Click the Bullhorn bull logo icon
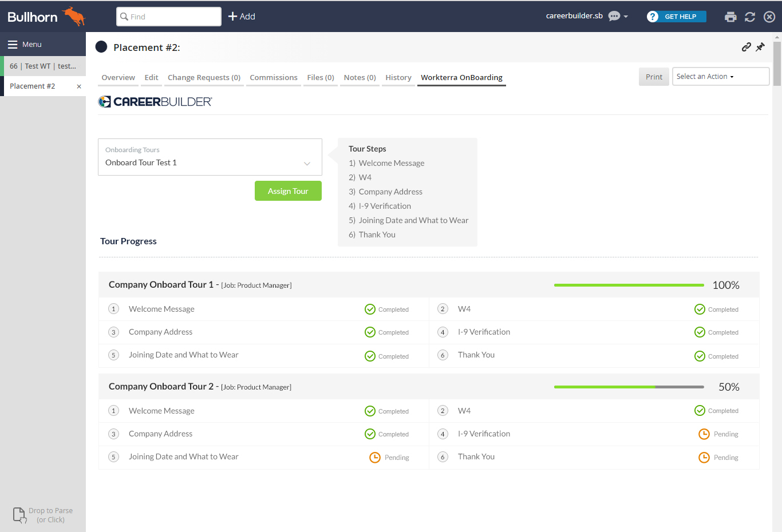The height and width of the screenshot is (532, 782). 74,16
